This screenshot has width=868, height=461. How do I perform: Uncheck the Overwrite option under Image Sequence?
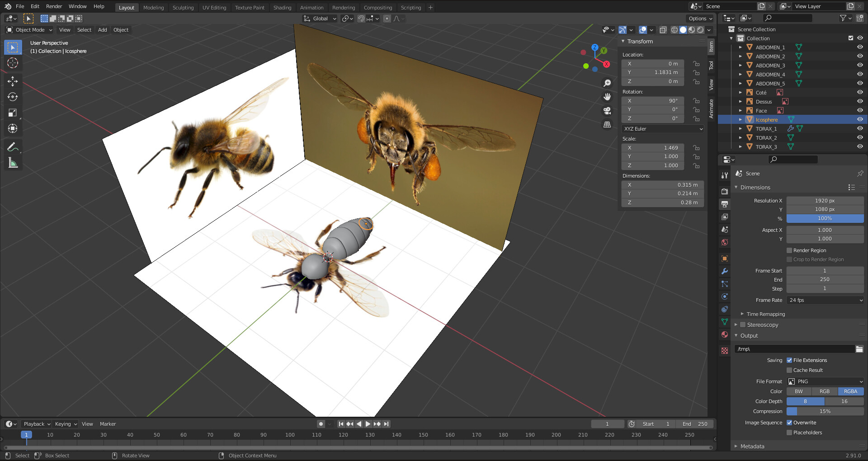[789, 422]
